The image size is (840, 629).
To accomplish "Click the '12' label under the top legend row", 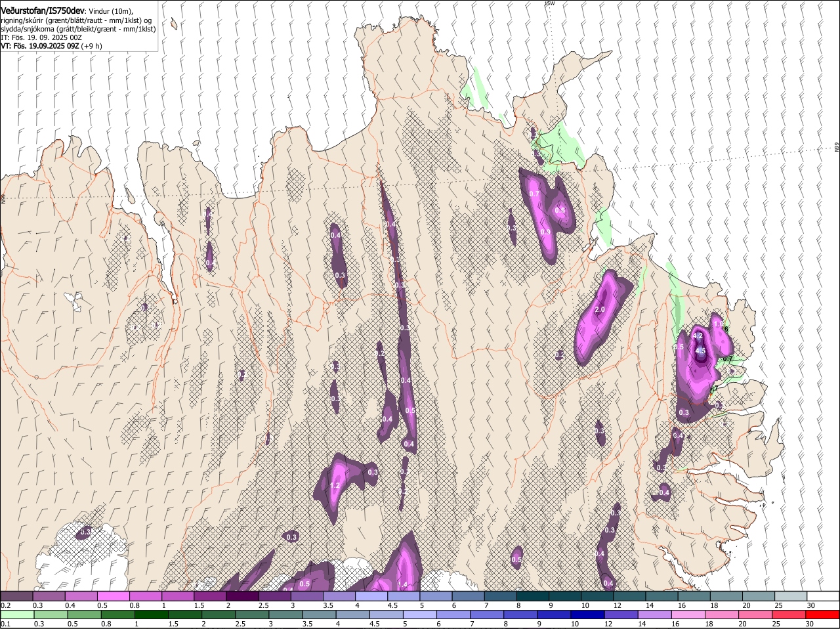I will [617, 605].
